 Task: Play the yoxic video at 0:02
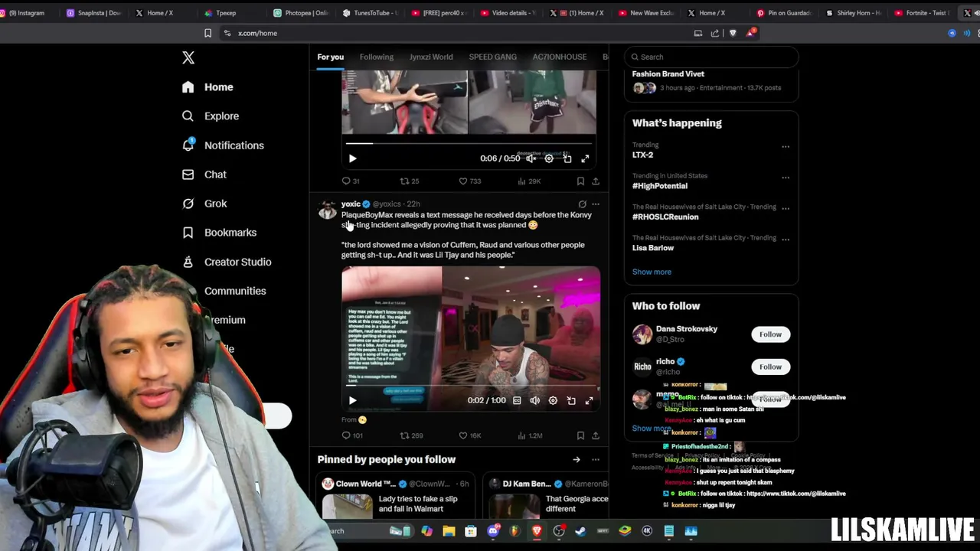click(x=352, y=400)
